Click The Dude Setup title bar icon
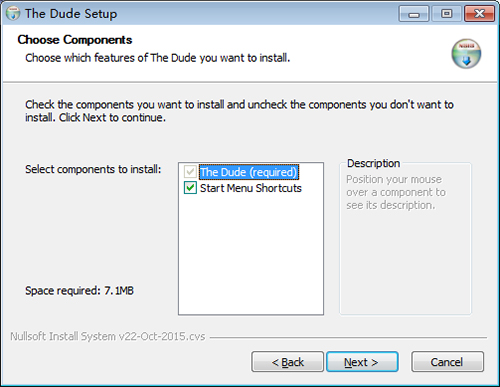This screenshot has width=500, height=387. click(13, 14)
